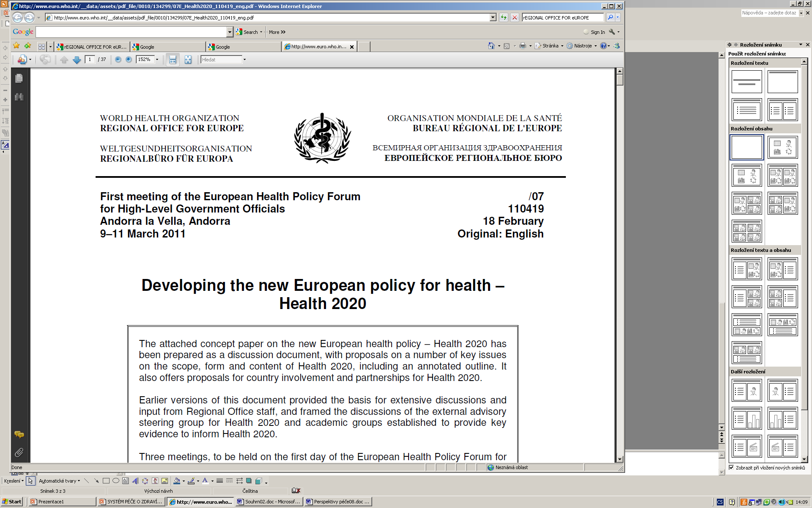Click the PDF vertical scrollbar down arrow
The width and height of the screenshot is (812, 508).
[x=620, y=459]
